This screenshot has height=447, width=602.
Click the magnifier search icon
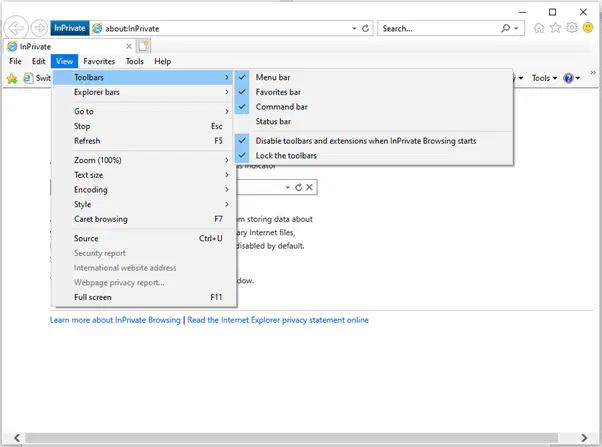505,28
